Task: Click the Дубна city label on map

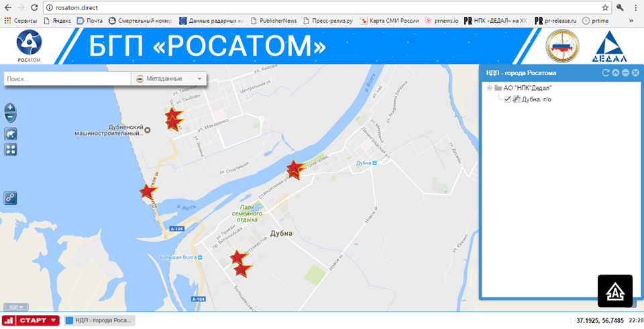Action: pyautogui.click(x=281, y=233)
